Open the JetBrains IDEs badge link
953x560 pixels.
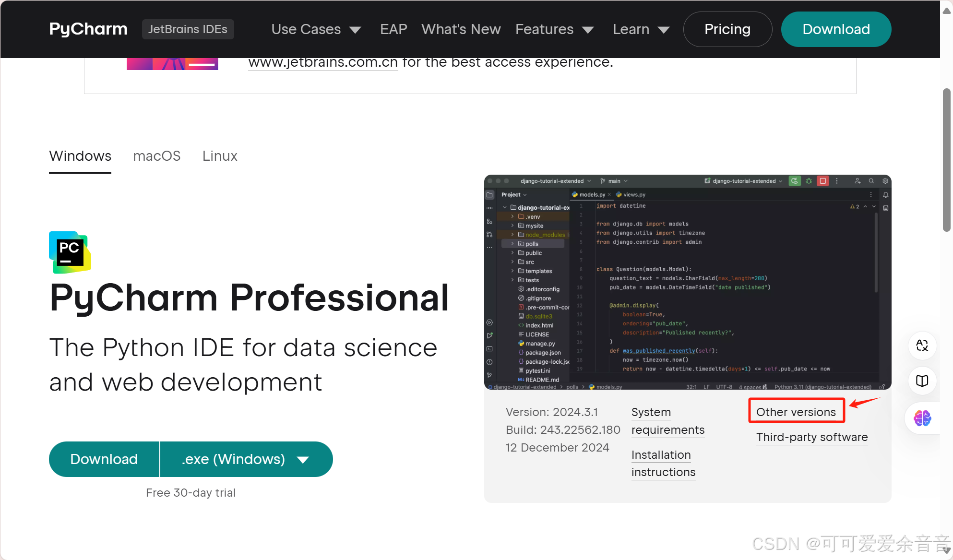[188, 29]
